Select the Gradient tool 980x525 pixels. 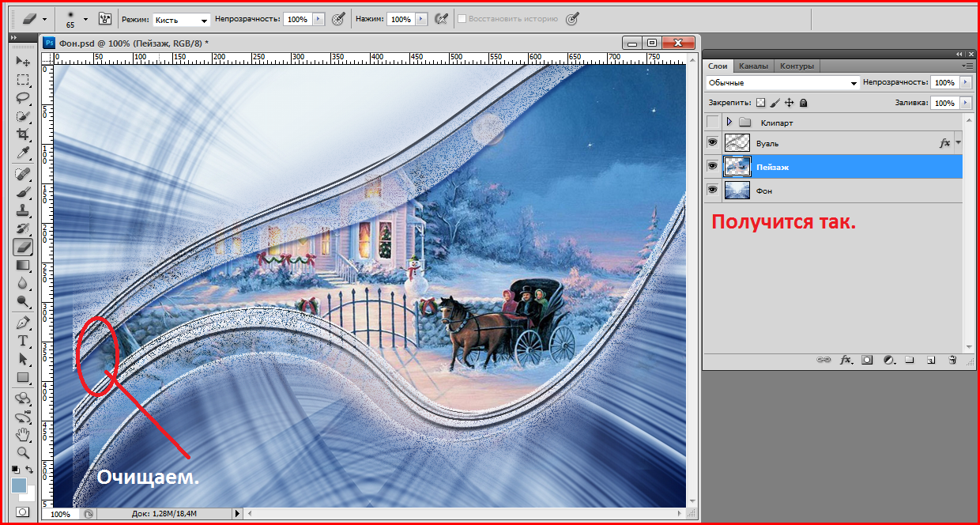point(24,265)
